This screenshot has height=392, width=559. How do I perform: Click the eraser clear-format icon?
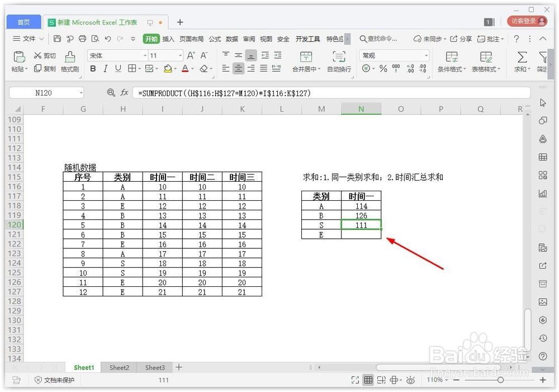click(203, 68)
